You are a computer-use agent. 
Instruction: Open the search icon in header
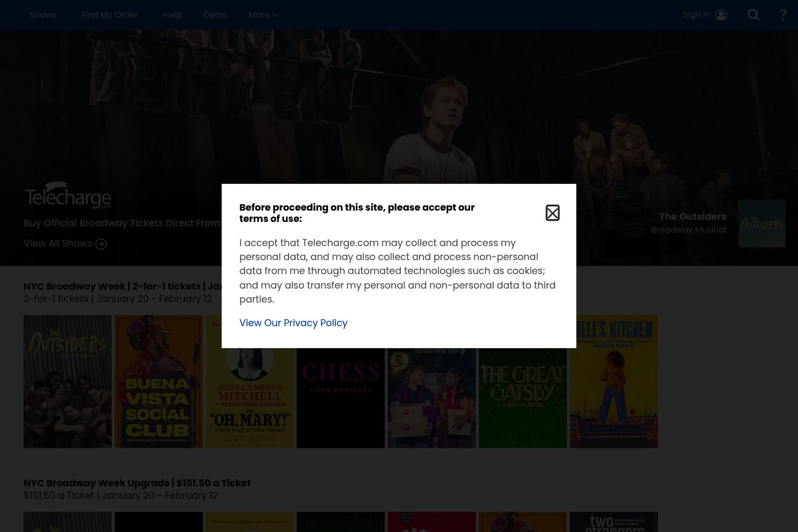(753, 15)
